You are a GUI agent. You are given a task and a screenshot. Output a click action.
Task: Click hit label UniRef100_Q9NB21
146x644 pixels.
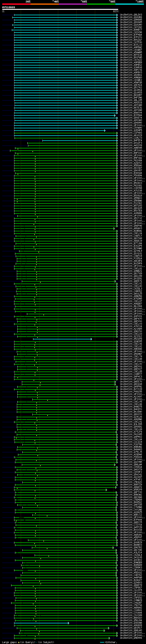pos(131,271)
